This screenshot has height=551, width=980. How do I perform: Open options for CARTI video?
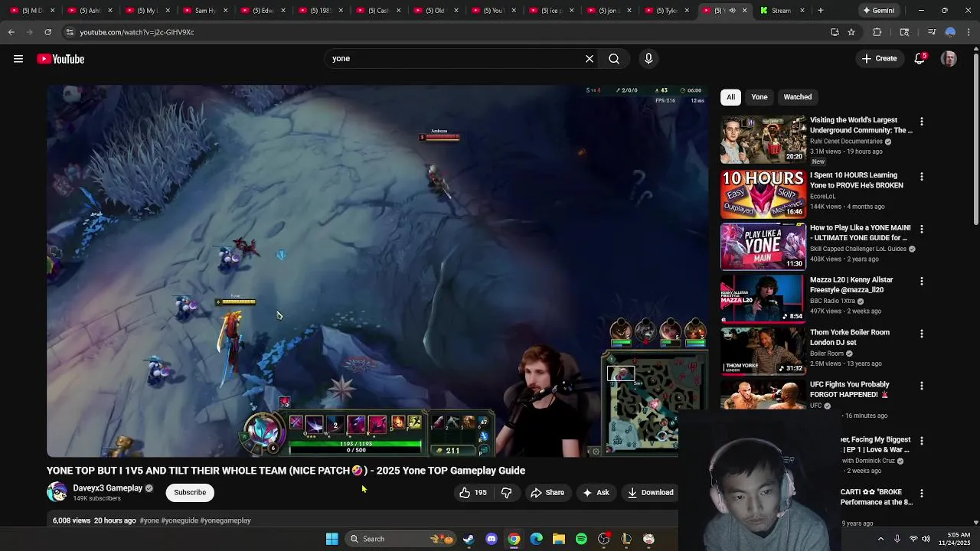click(x=921, y=494)
